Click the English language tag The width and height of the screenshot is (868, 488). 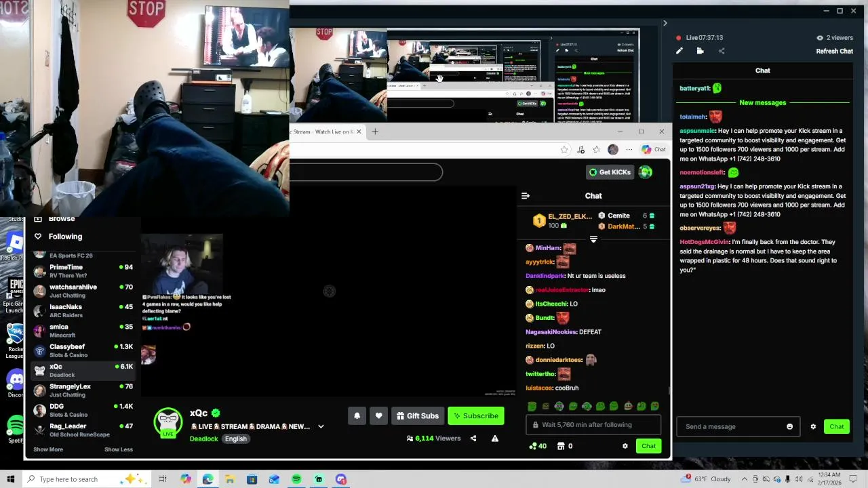[x=236, y=439]
